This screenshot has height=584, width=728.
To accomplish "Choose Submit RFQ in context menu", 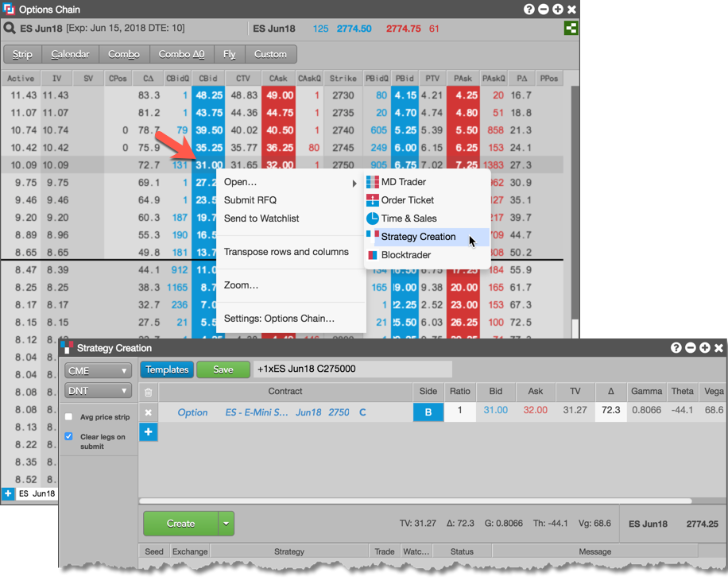I will click(250, 200).
